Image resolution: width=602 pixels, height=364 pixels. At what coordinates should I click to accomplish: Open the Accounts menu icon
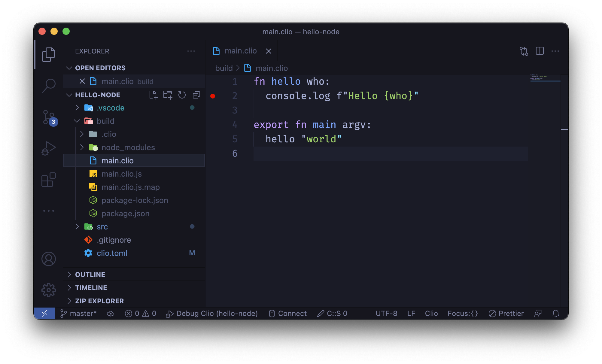[x=48, y=259]
